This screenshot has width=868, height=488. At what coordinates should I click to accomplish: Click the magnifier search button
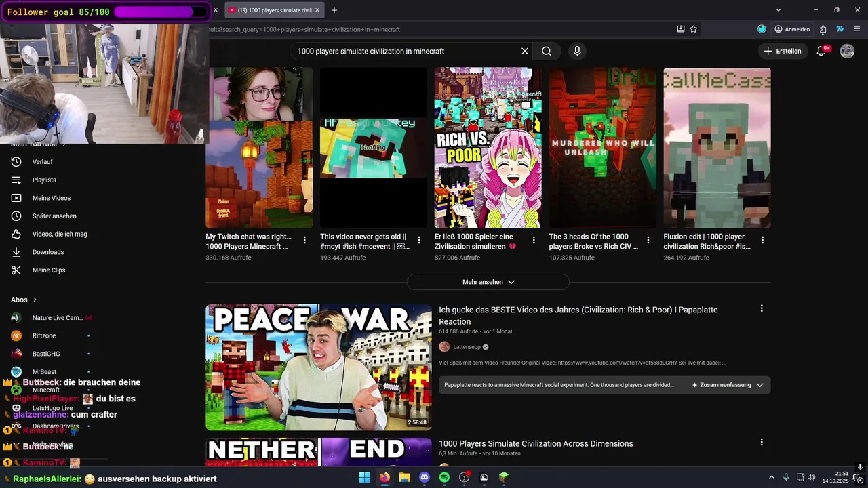click(547, 51)
